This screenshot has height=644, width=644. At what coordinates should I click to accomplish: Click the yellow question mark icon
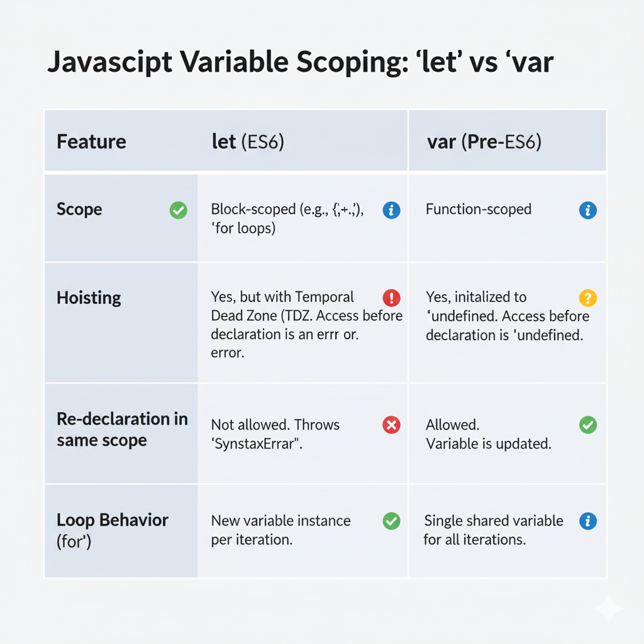coord(587,297)
